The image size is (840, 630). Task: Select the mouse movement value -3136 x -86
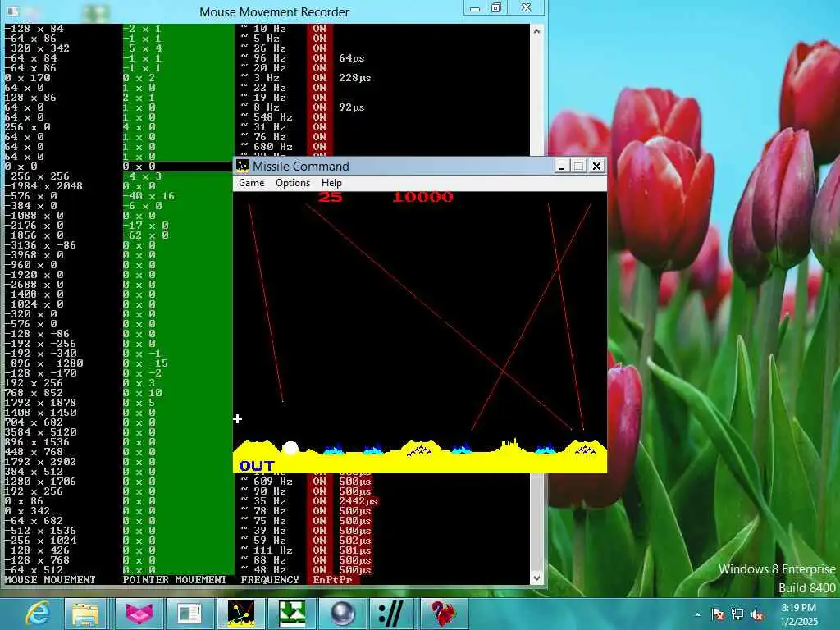(x=40, y=244)
